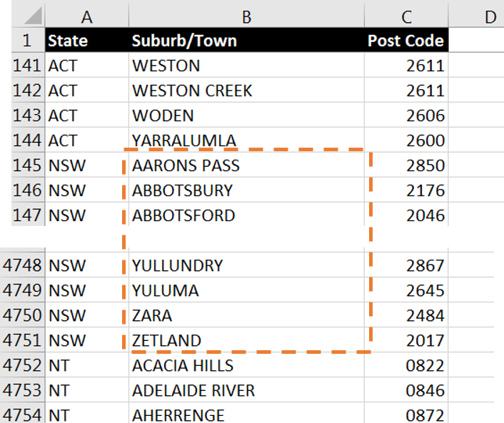Click the YARRALUMLA cell
504x423 pixels.
point(246,140)
